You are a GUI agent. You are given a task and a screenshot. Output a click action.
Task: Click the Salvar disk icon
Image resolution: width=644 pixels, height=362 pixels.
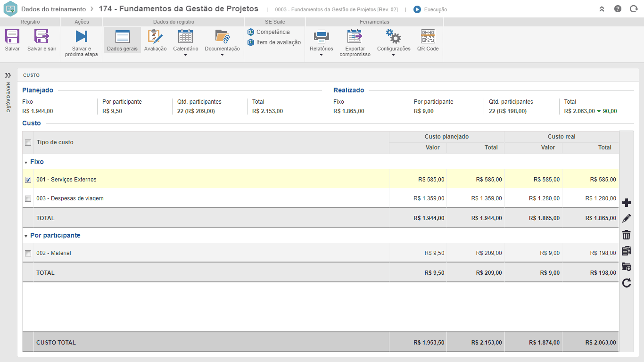click(x=12, y=36)
